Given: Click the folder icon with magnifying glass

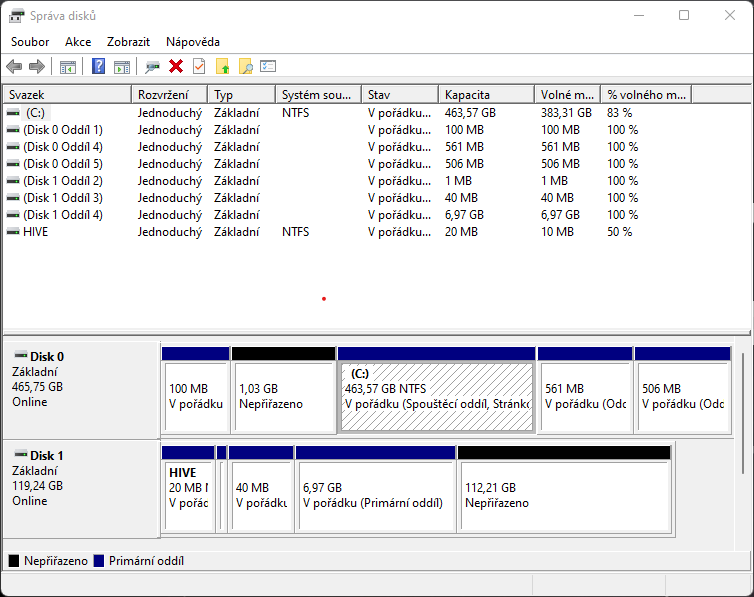Looking at the screenshot, I should click(x=245, y=67).
